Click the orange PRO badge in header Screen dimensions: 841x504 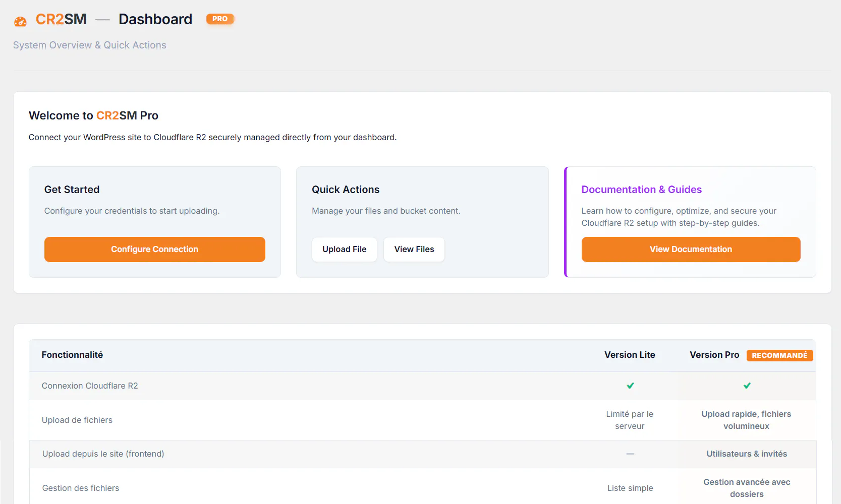pos(220,19)
